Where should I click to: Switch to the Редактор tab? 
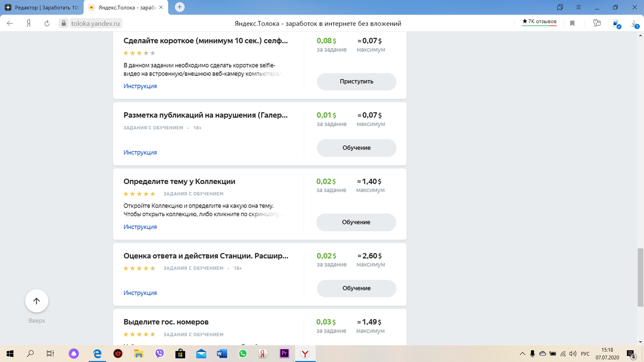tap(42, 8)
